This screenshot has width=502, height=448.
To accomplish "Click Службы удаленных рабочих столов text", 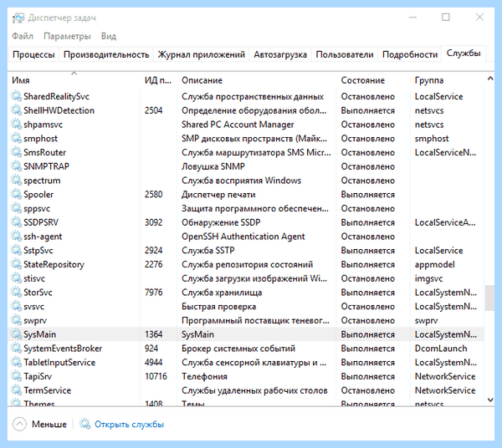I will coord(254,390).
